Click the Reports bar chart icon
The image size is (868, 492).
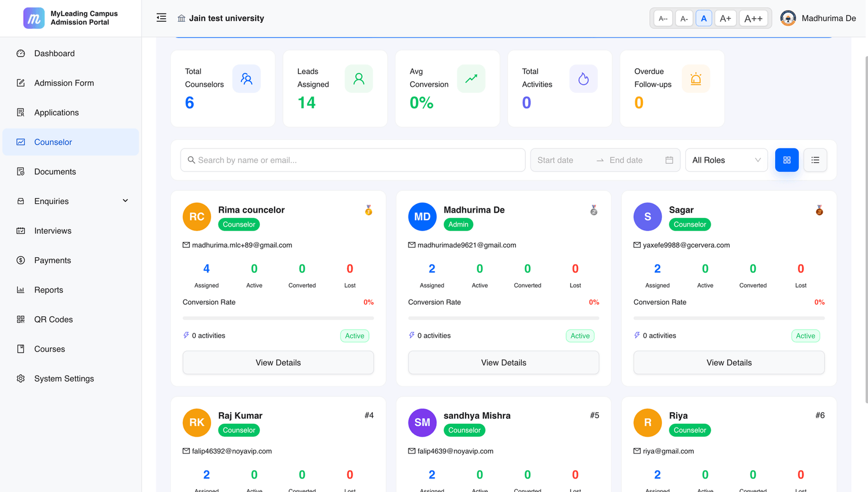tap(21, 290)
